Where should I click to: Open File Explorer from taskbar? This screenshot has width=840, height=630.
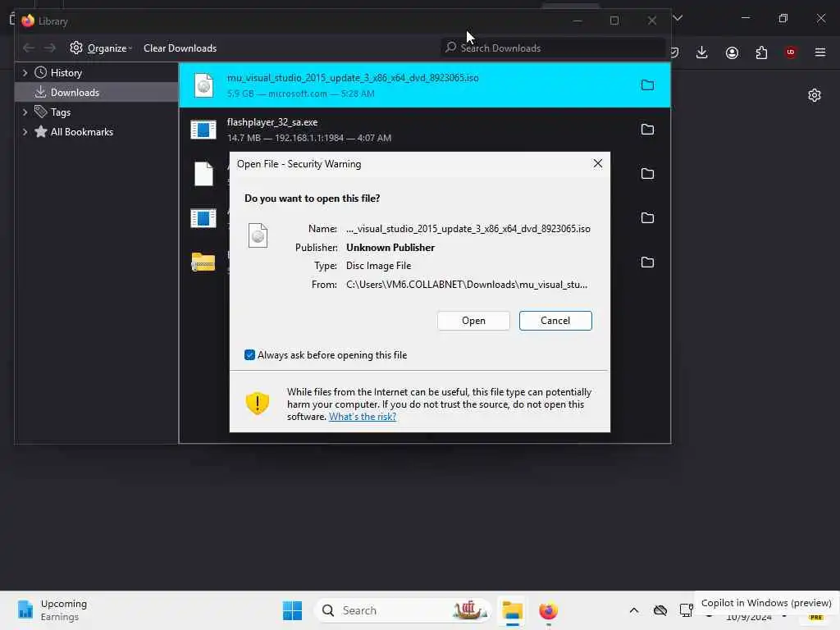[x=512, y=610]
